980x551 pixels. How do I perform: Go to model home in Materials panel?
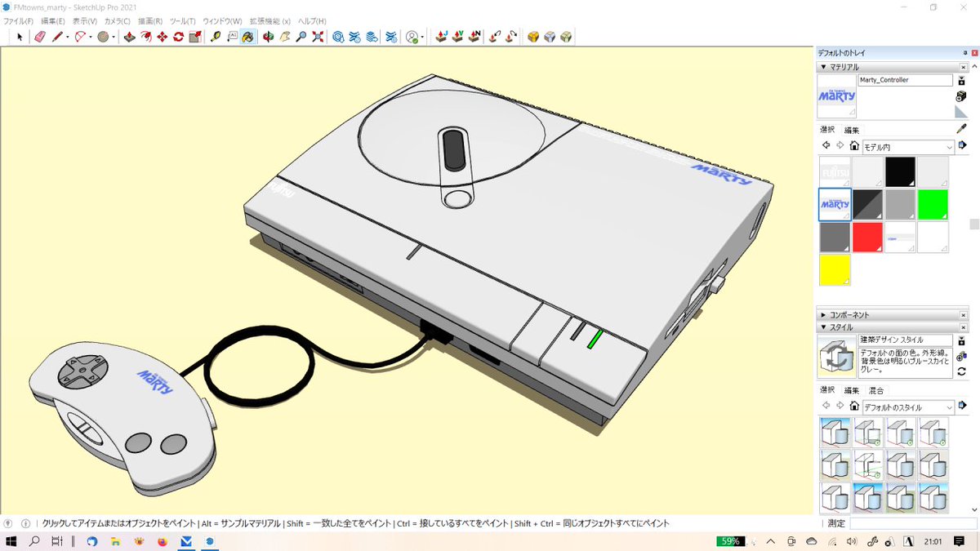click(854, 145)
